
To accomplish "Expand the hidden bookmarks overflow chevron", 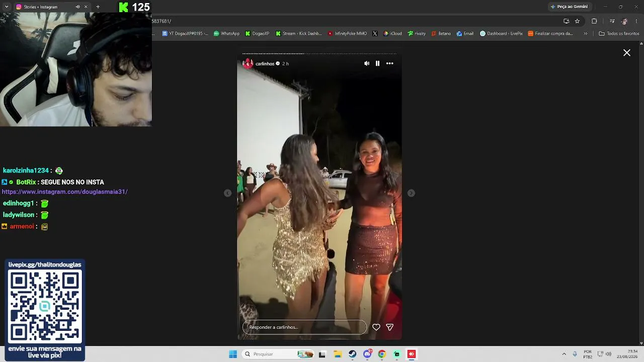I will click(x=585, y=34).
